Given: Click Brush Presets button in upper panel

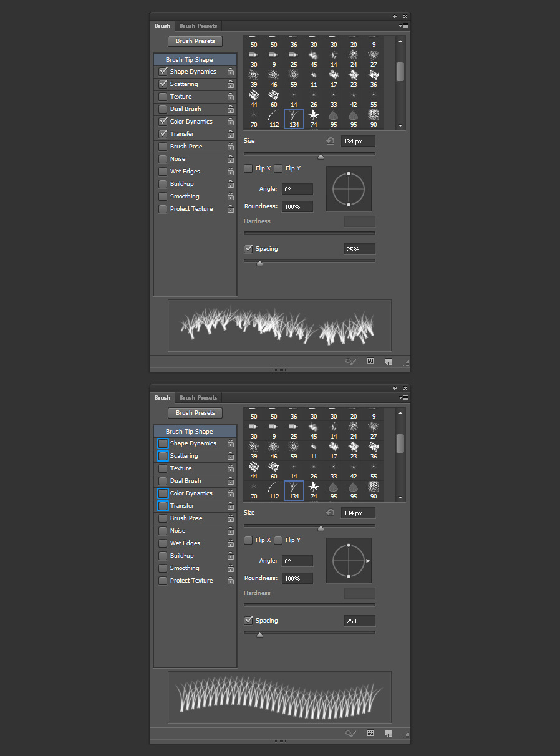Looking at the screenshot, I should 195,41.
